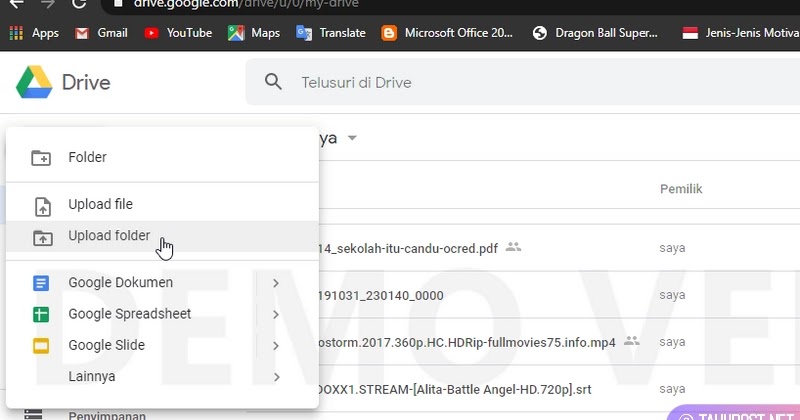Open the Maps bookmark
800x420 pixels.
[254, 33]
